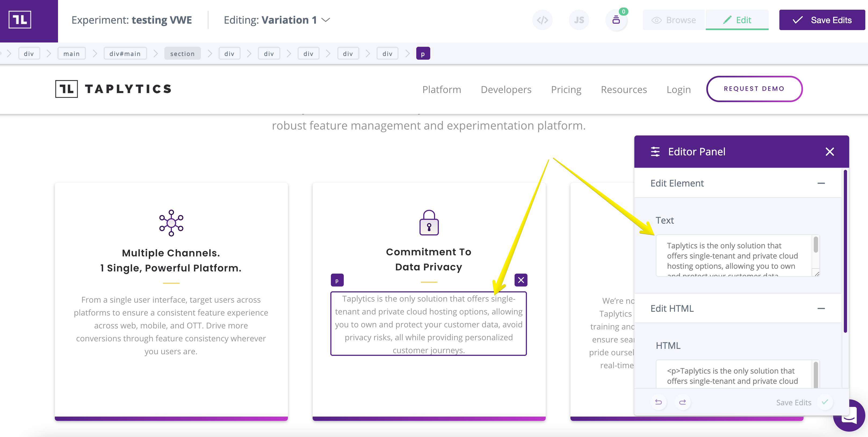Click the Experiment: testing VWE title
The height and width of the screenshot is (437, 868).
[x=131, y=20]
